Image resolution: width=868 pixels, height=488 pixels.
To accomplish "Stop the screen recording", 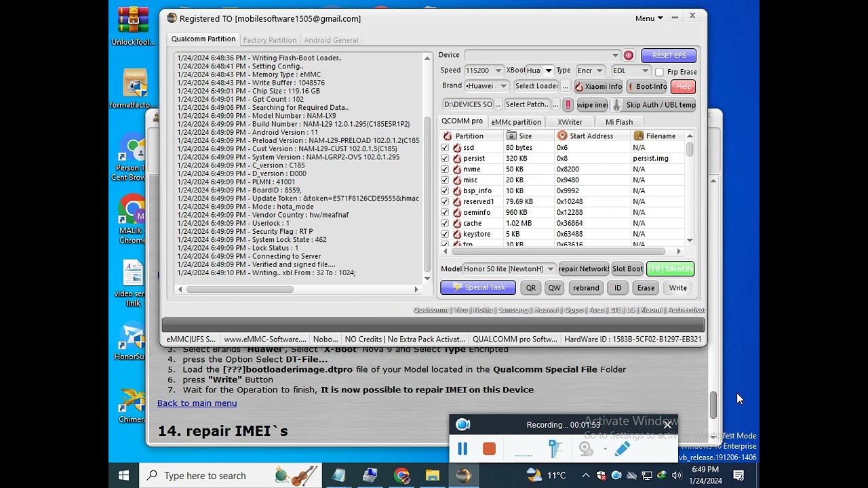I will click(x=489, y=449).
